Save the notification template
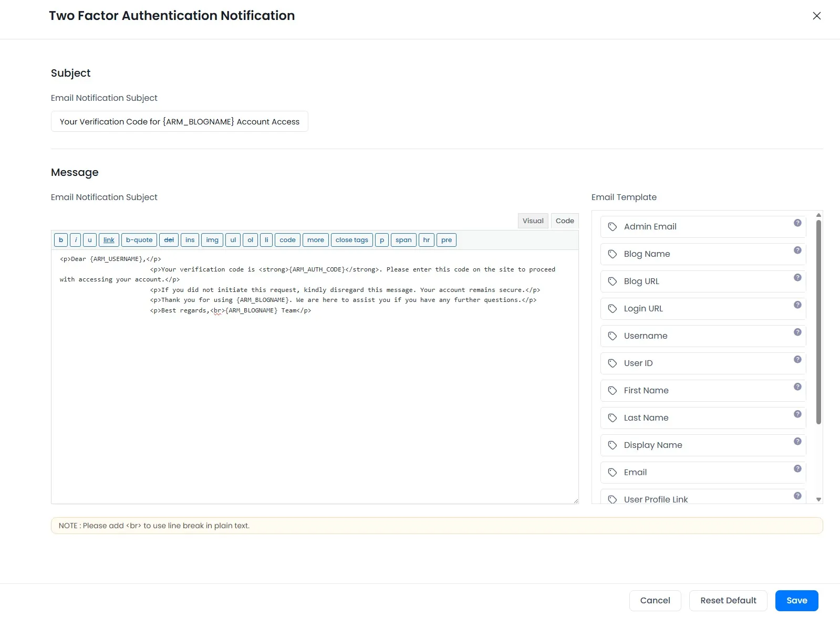Viewport: 840px width, 617px height. tap(796, 601)
